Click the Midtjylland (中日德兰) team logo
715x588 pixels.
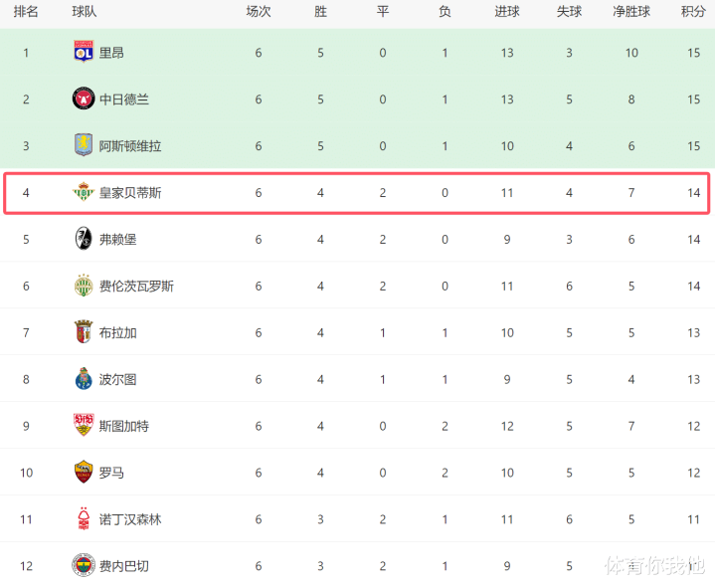click(84, 98)
